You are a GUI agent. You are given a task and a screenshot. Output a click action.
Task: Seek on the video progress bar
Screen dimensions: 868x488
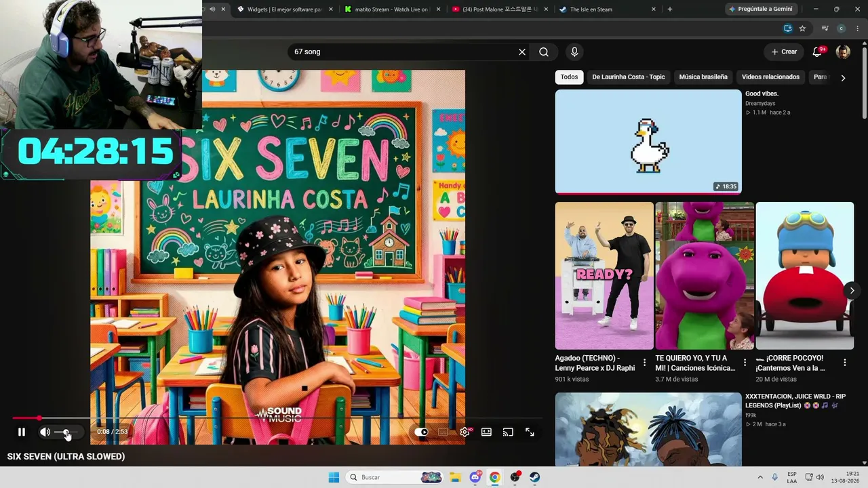tap(277, 418)
